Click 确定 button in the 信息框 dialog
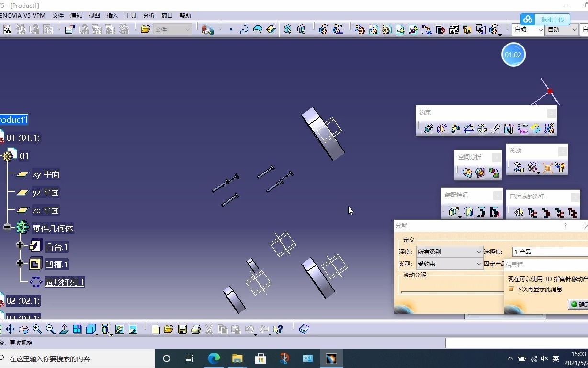Screen dimensions: 588x368 pyautogui.click(x=578, y=304)
